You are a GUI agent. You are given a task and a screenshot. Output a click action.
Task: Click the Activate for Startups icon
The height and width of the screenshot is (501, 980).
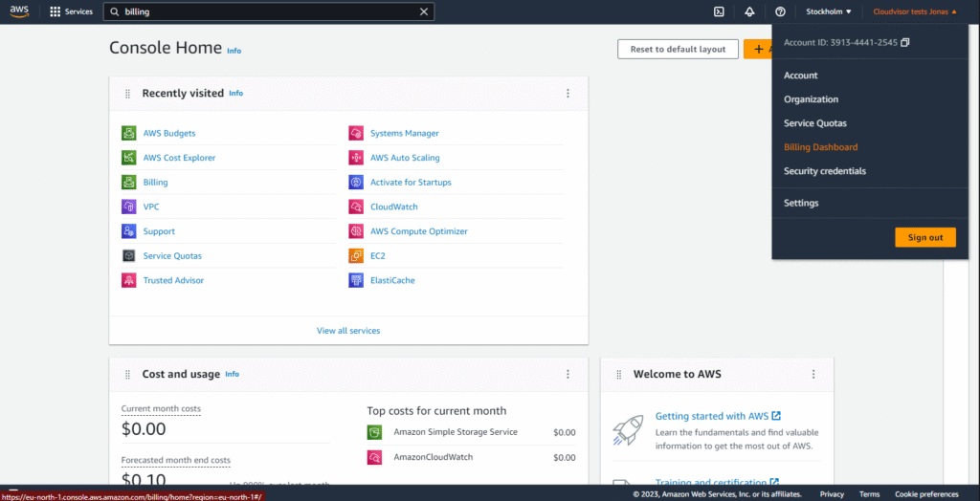(x=356, y=183)
